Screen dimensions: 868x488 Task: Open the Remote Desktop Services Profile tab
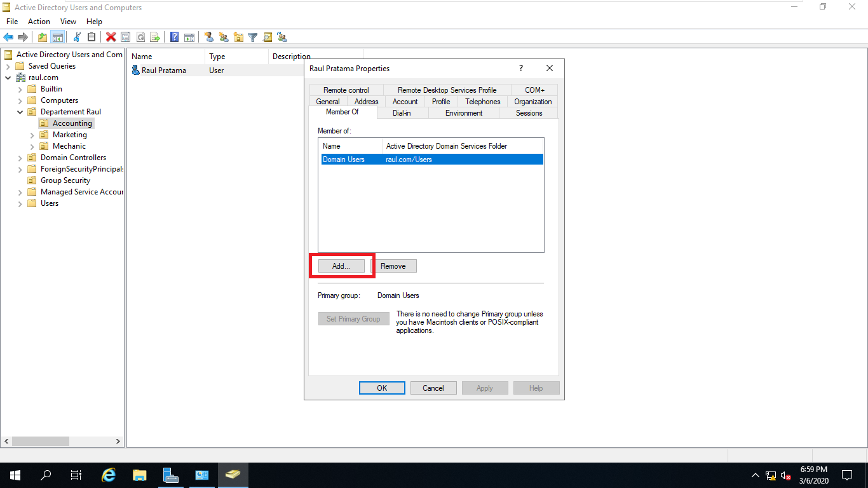447,90
